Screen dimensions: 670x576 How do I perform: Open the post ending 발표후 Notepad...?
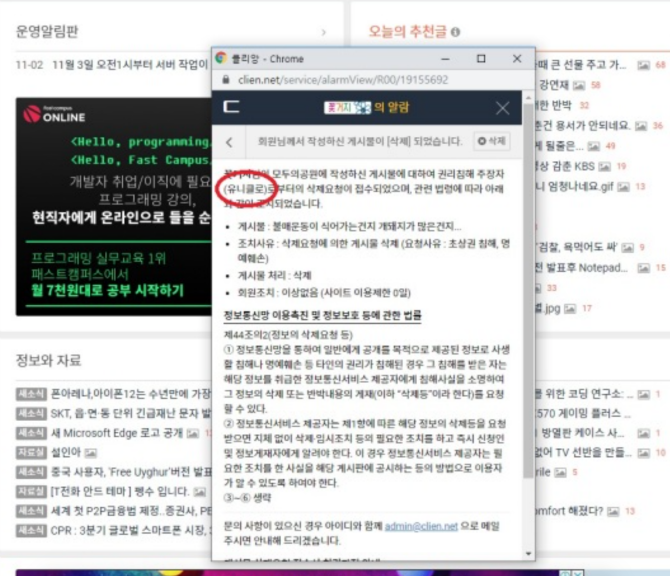click(x=582, y=267)
